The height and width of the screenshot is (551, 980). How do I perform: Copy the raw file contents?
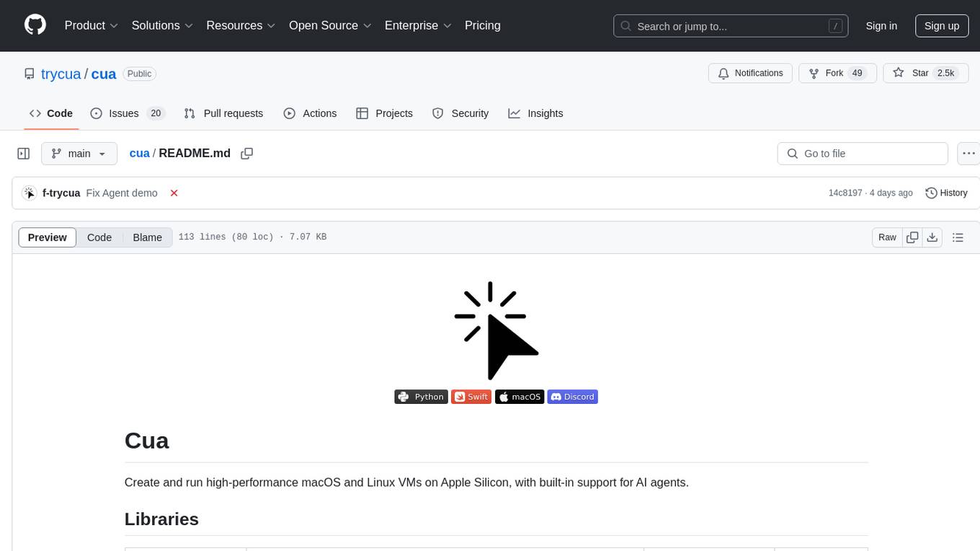912,237
